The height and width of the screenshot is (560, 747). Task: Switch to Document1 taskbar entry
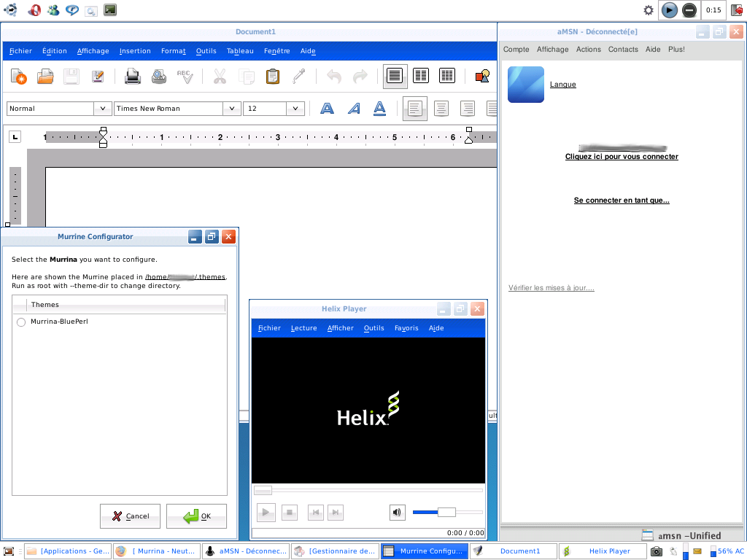pos(514,551)
